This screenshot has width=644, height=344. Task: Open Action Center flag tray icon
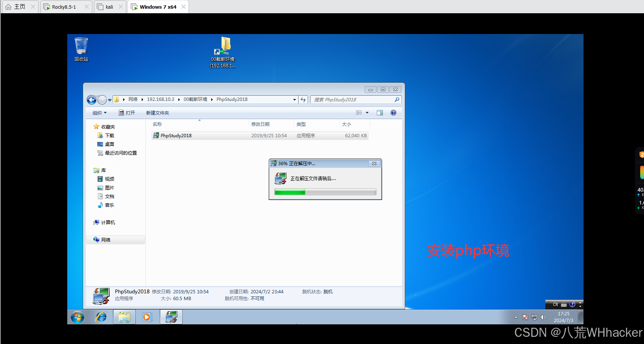click(x=525, y=318)
